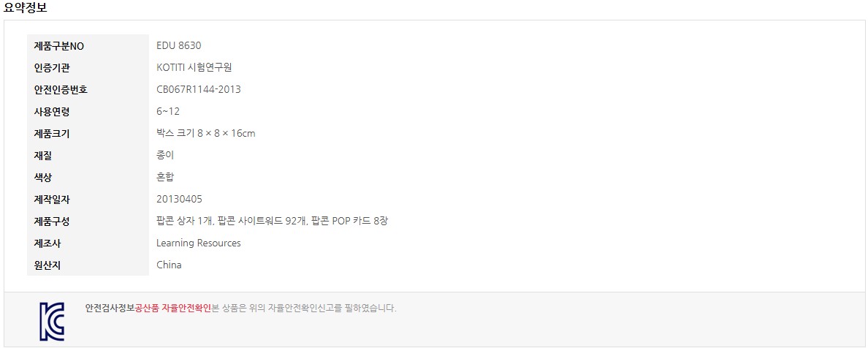Screen dimensions: 868x348
Task: Select the CB067R1144-2013 certification number
Action: 199,90
